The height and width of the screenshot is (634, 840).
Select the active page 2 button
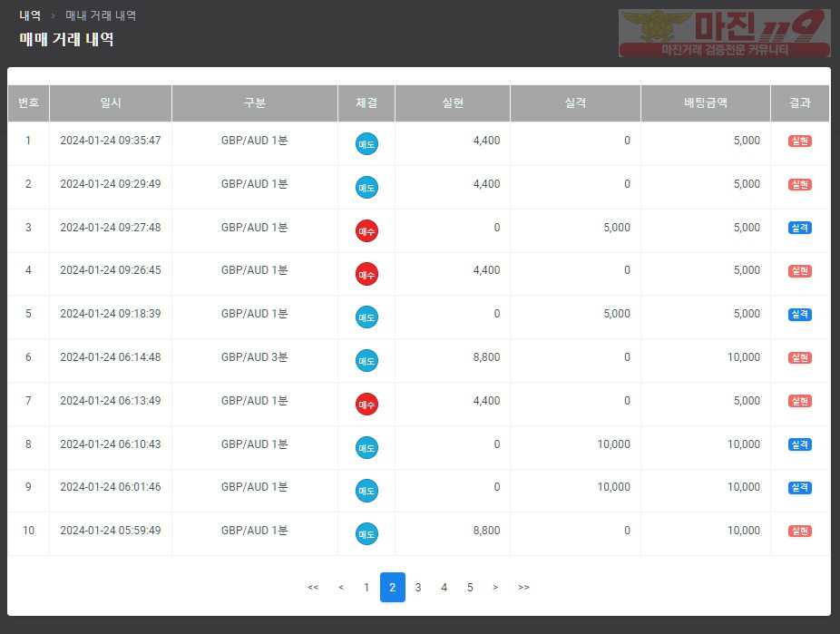(393, 588)
